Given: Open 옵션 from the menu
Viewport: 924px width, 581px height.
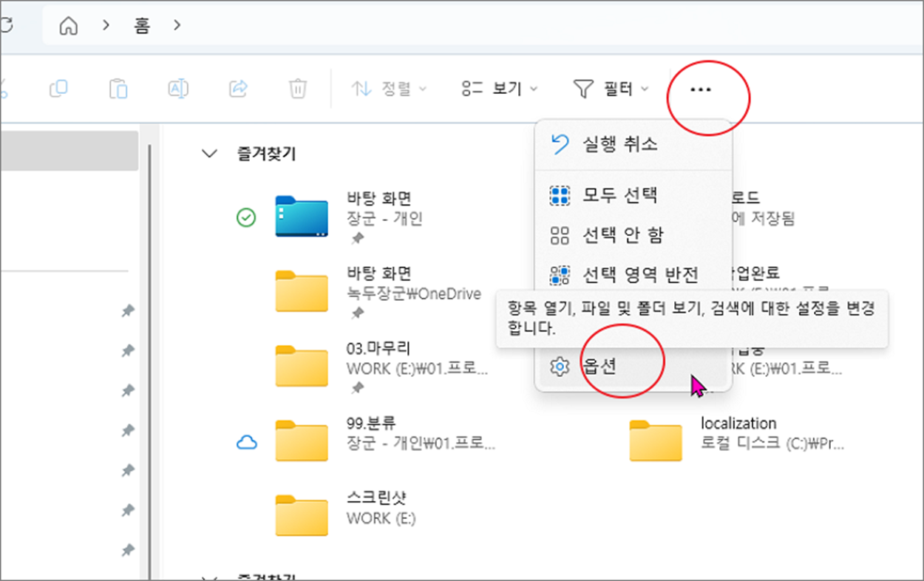Looking at the screenshot, I should pyautogui.click(x=633, y=366).
